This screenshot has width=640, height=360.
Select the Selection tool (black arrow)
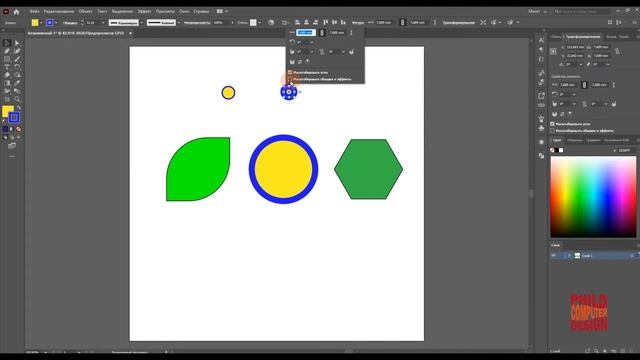[7, 43]
